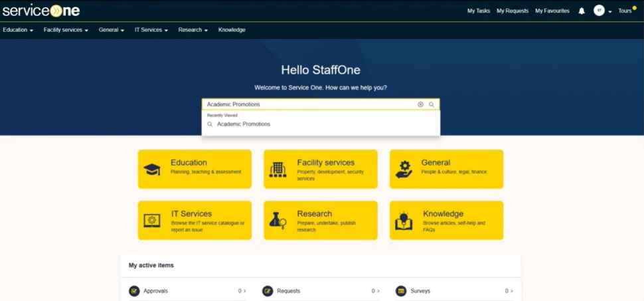Open Approvals count chevron

tap(245, 291)
